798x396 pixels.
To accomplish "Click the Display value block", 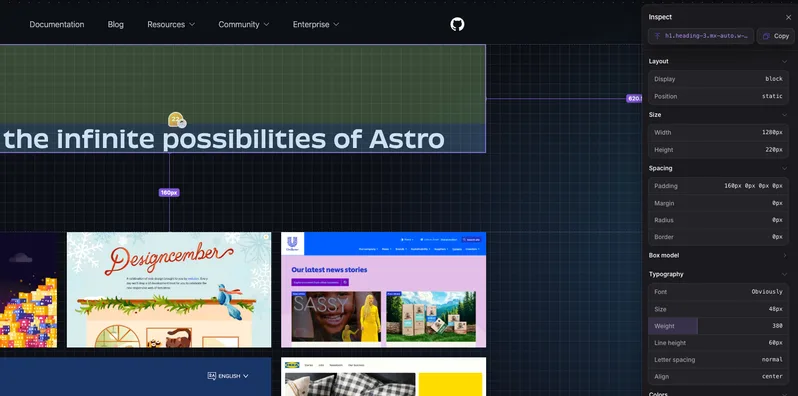I will (x=774, y=79).
